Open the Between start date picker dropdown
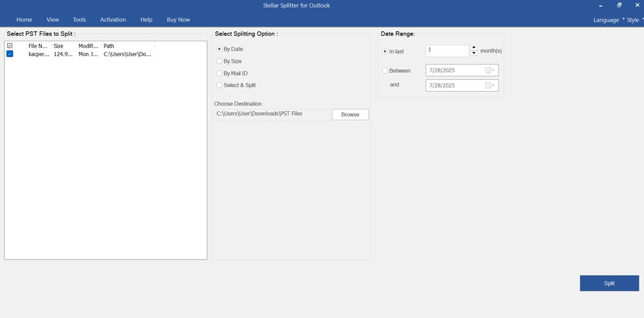This screenshot has height=318, width=644. 491,70
